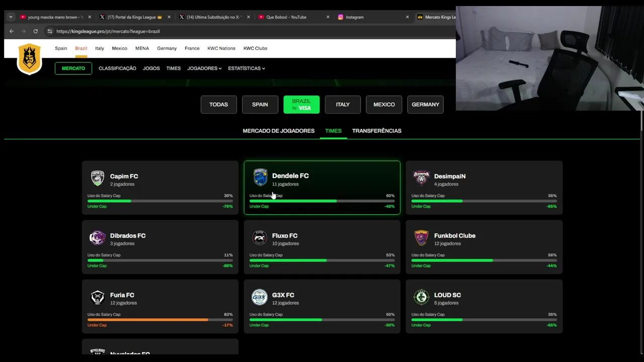
Task: Open the JOGOS menu item
Action: coord(151,68)
